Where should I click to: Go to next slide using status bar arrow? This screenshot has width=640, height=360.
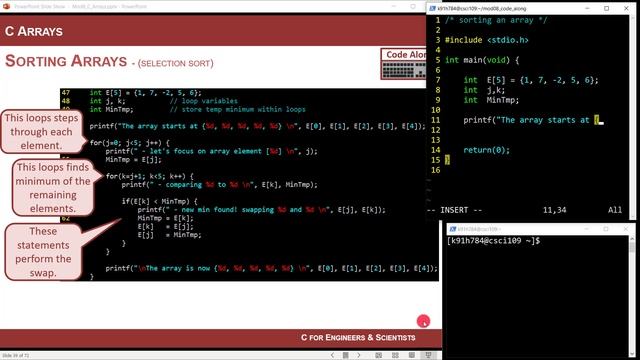coord(359,355)
